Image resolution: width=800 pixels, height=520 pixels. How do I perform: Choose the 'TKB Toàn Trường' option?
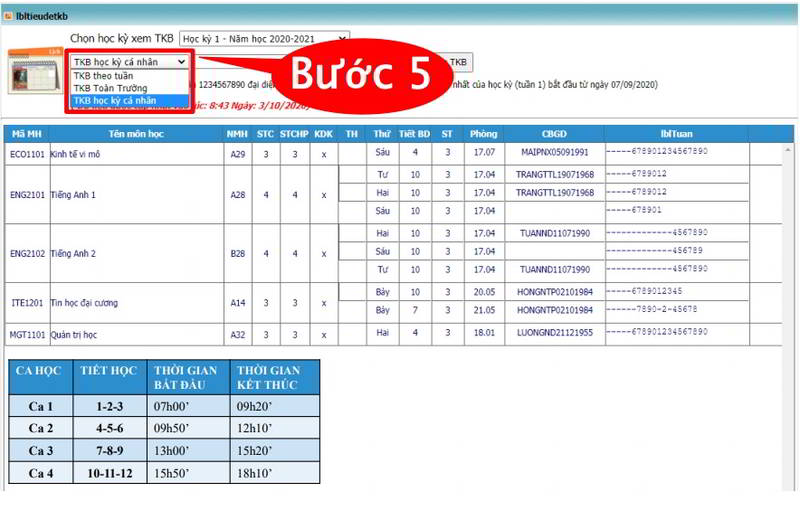110,88
